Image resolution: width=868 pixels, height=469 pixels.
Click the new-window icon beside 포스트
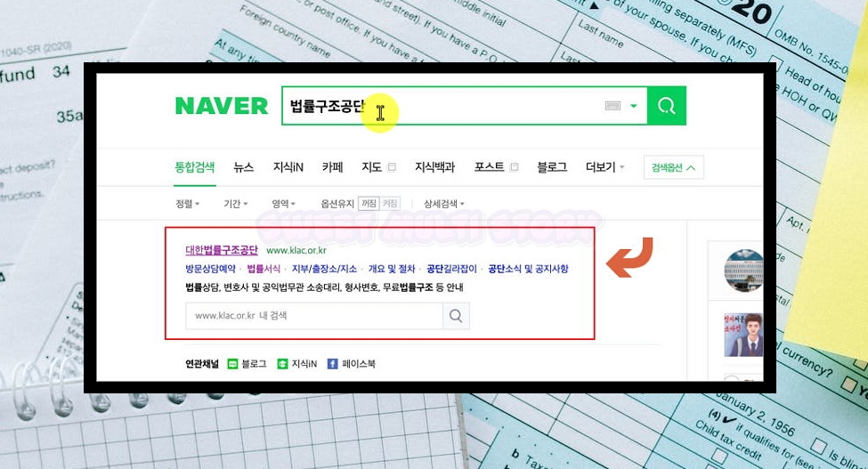tap(515, 167)
